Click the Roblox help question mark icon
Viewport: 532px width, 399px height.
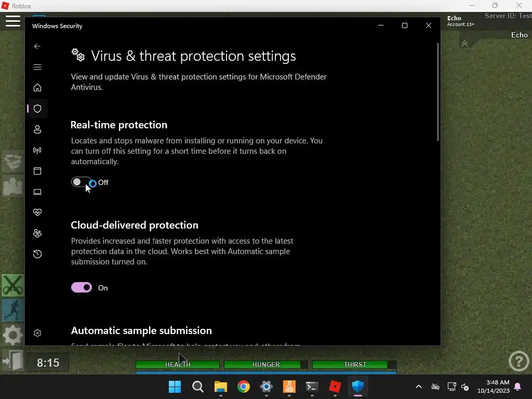point(519,362)
